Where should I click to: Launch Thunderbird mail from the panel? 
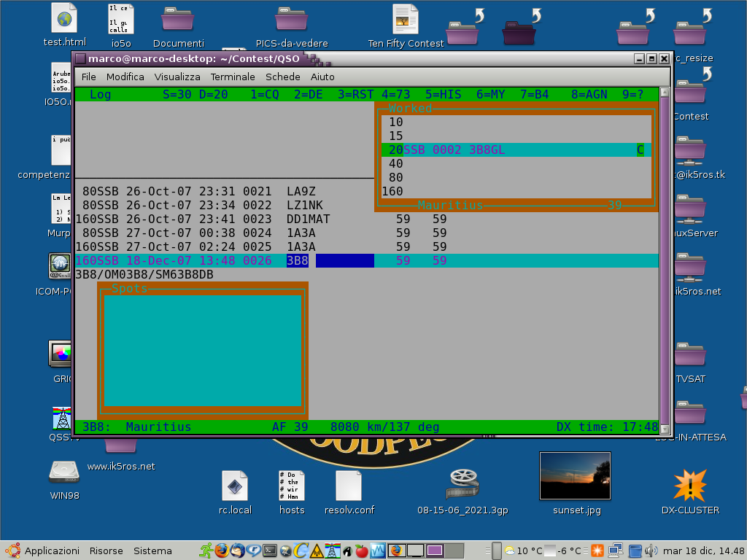click(238, 551)
